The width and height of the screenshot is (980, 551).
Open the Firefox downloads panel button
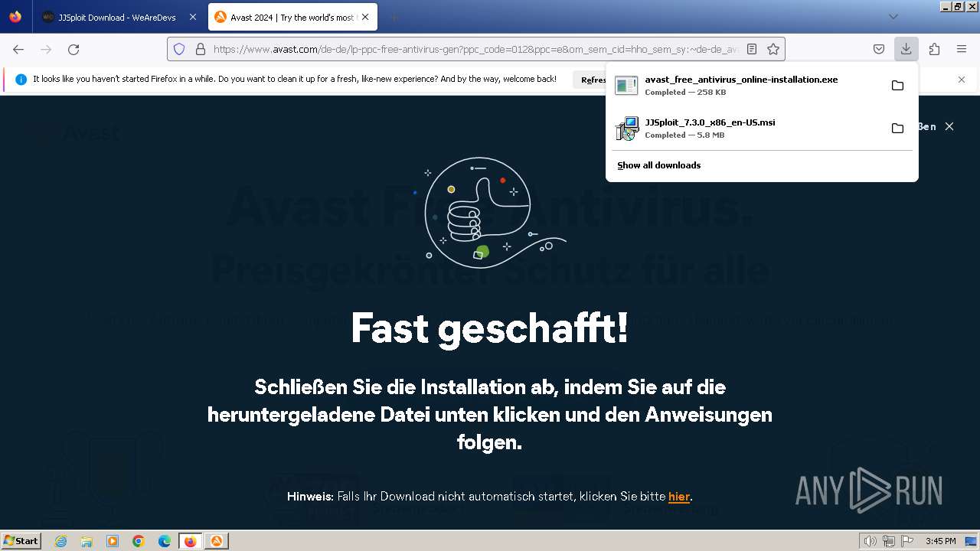tap(906, 49)
